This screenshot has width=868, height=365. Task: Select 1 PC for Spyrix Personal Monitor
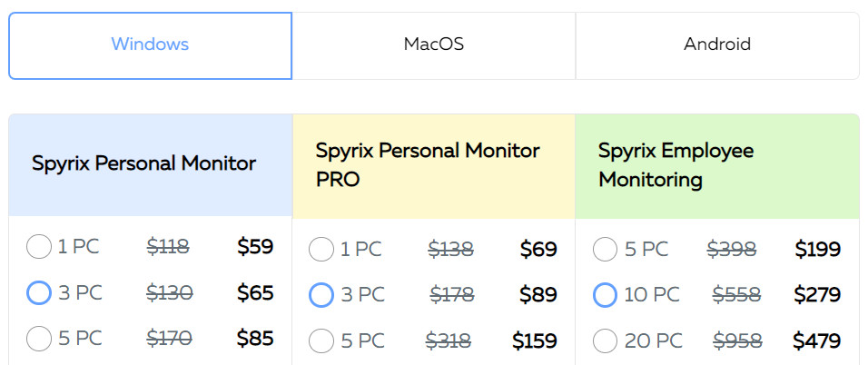[39, 247]
